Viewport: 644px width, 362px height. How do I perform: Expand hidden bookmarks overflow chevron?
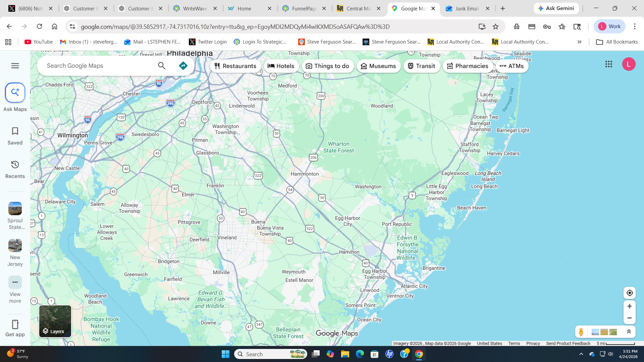click(579, 42)
